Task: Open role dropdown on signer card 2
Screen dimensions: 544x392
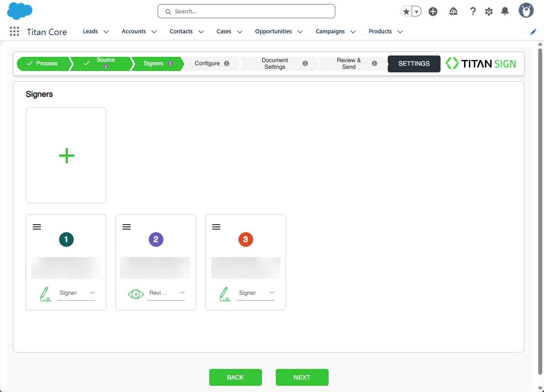Action: (166, 293)
